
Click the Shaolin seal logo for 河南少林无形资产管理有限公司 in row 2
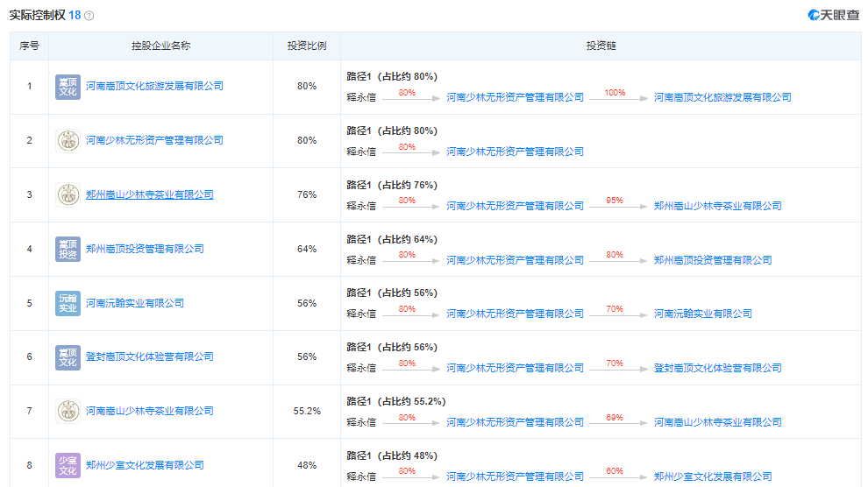tap(68, 140)
